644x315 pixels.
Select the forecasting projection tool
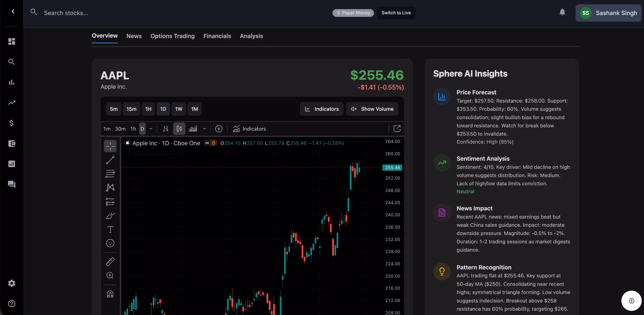click(x=110, y=201)
